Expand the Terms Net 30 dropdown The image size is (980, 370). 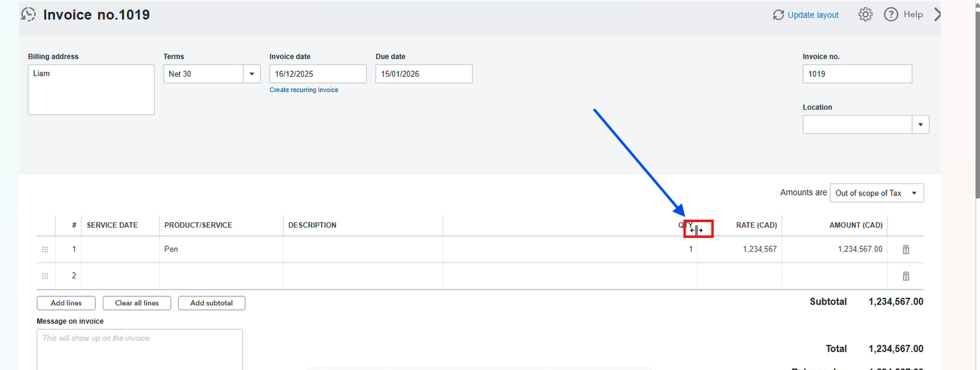click(252, 74)
